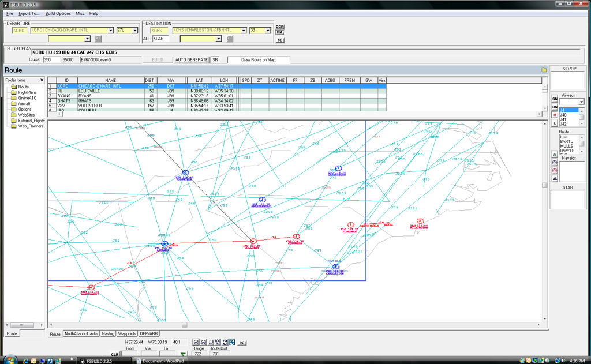The width and height of the screenshot is (591, 364).
Task: Click the departure SID gray icon button
Action: (98, 39)
